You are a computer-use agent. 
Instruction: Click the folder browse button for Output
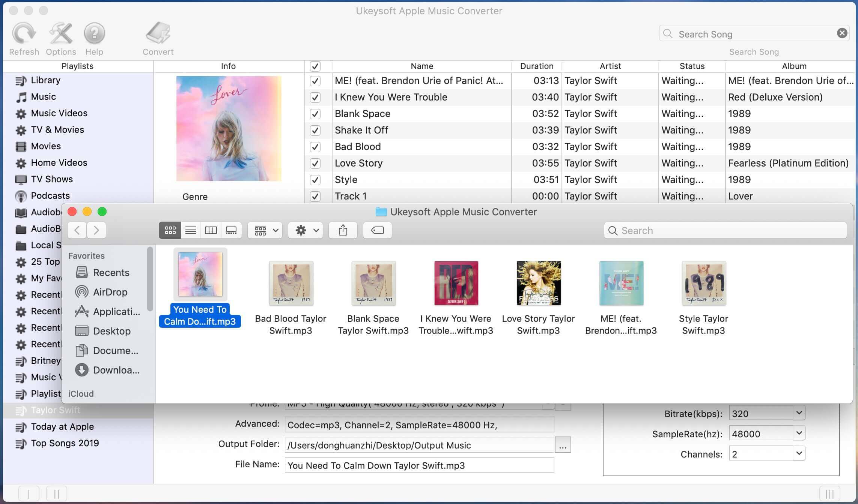pyautogui.click(x=563, y=444)
